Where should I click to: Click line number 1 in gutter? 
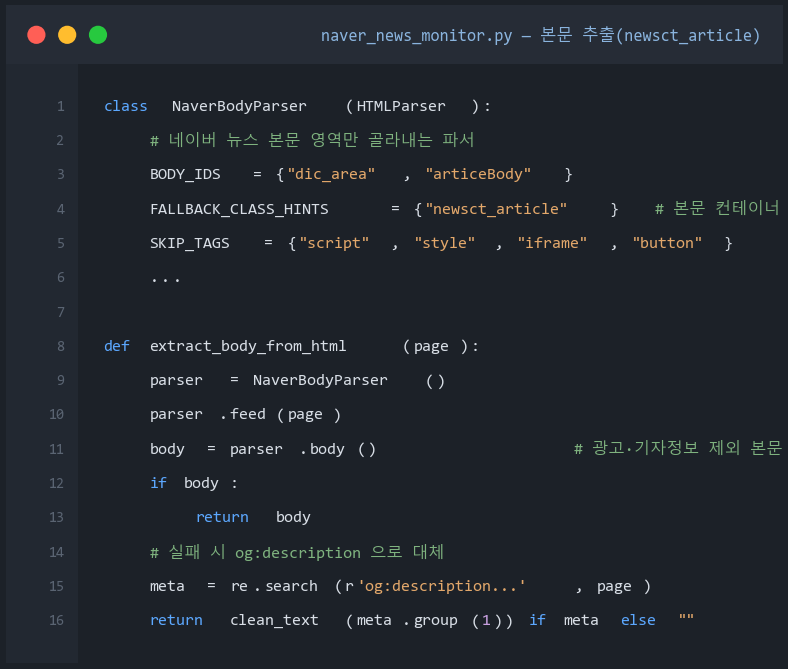(61, 106)
